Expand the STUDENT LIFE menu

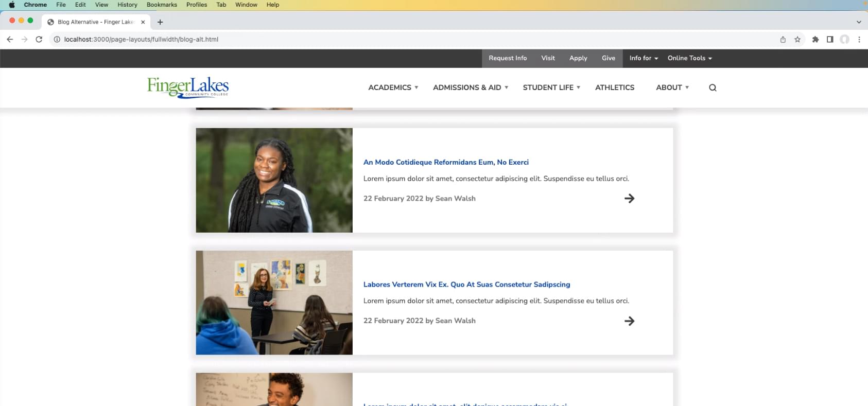click(x=551, y=87)
